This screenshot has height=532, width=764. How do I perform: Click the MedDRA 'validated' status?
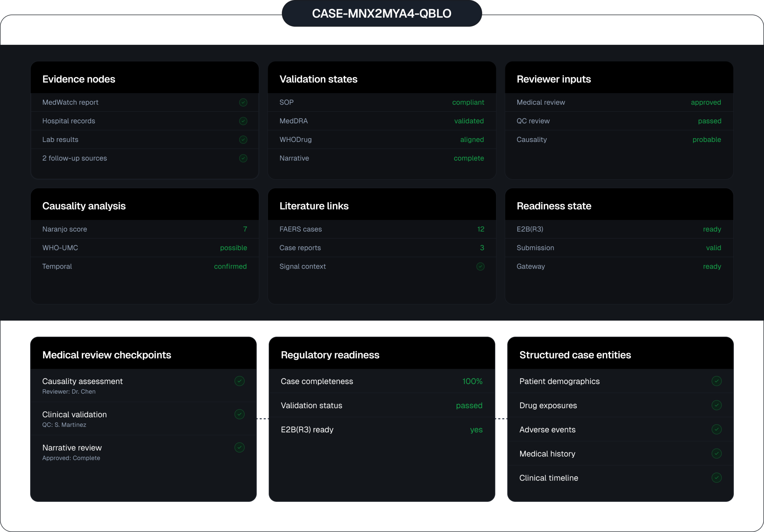(469, 121)
